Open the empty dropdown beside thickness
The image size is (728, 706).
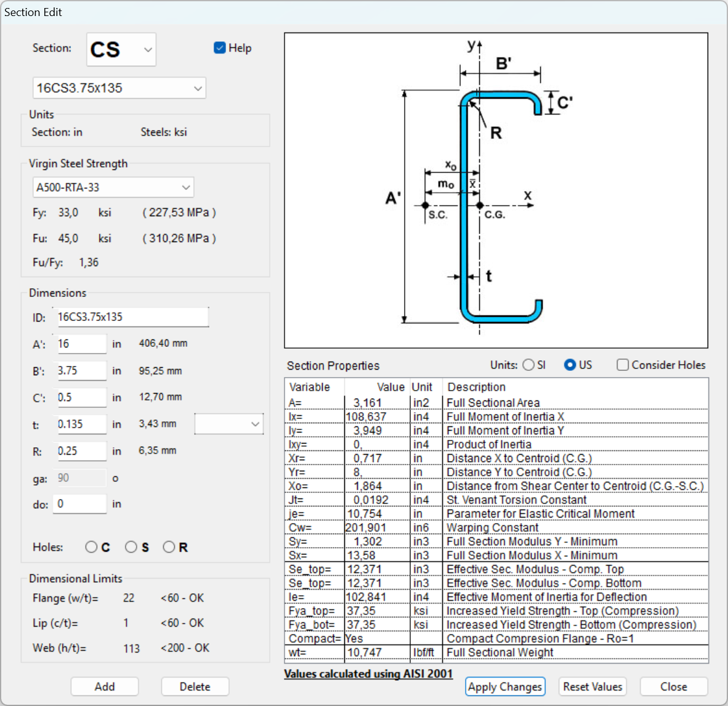coord(229,424)
